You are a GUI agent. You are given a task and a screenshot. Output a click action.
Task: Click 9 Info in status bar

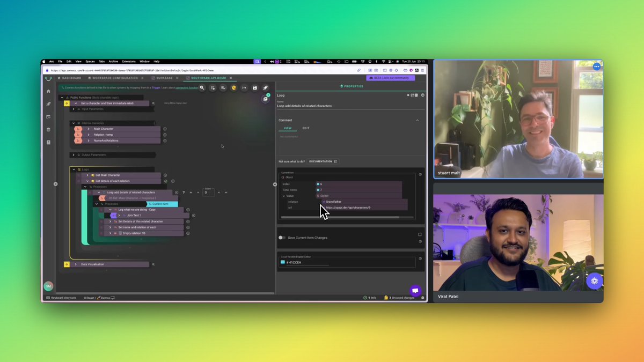click(x=370, y=298)
